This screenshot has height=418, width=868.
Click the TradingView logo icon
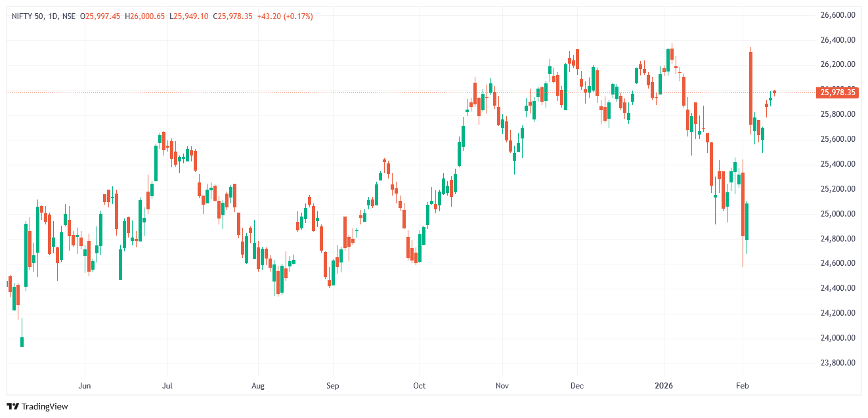[x=13, y=406]
